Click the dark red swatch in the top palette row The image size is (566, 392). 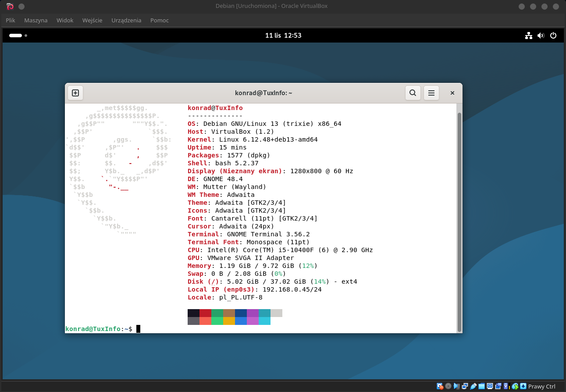pyautogui.click(x=205, y=313)
